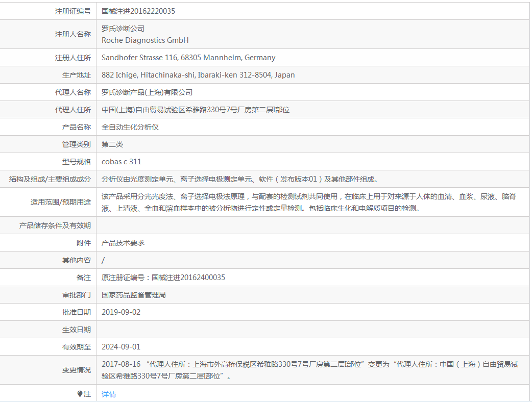The image size is (532, 402).
Task: Select the change record dated 2017-08-16
Action: coord(310,370)
